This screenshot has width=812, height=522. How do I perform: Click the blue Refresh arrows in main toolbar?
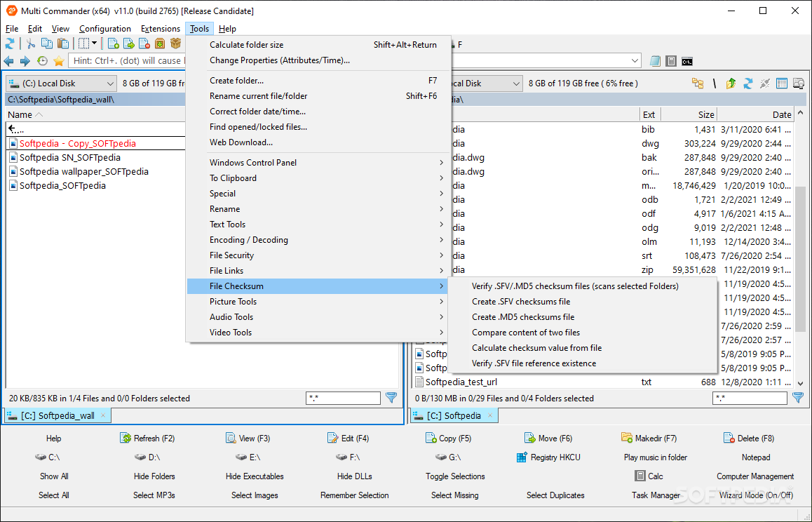click(10, 44)
